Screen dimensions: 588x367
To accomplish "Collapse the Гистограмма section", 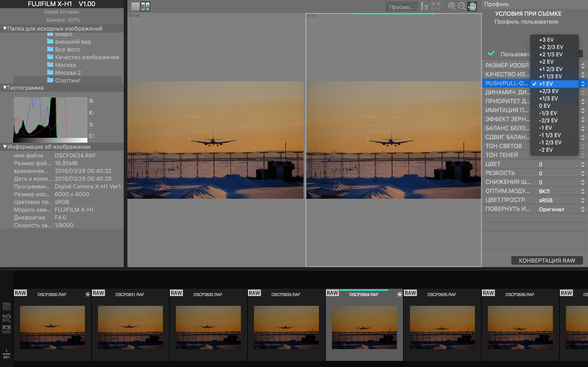I will [x=5, y=88].
